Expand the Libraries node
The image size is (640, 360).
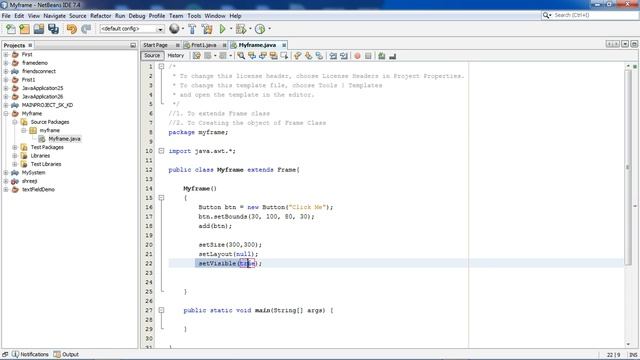tap(15, 156)
